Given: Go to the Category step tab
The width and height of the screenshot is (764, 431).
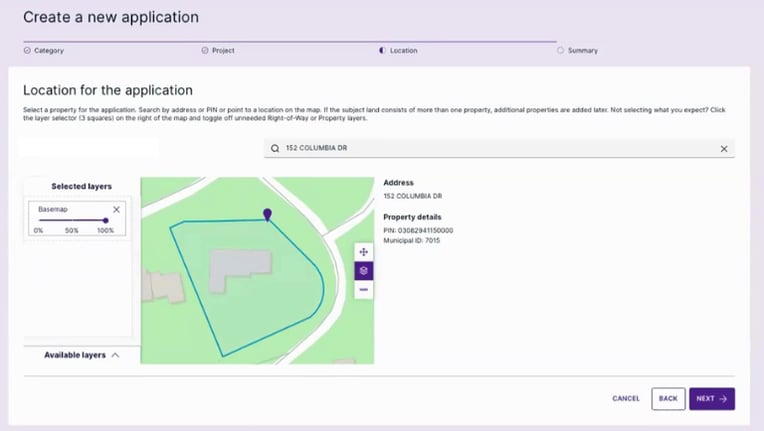Looking at the screenshot, I should point(48,50).
